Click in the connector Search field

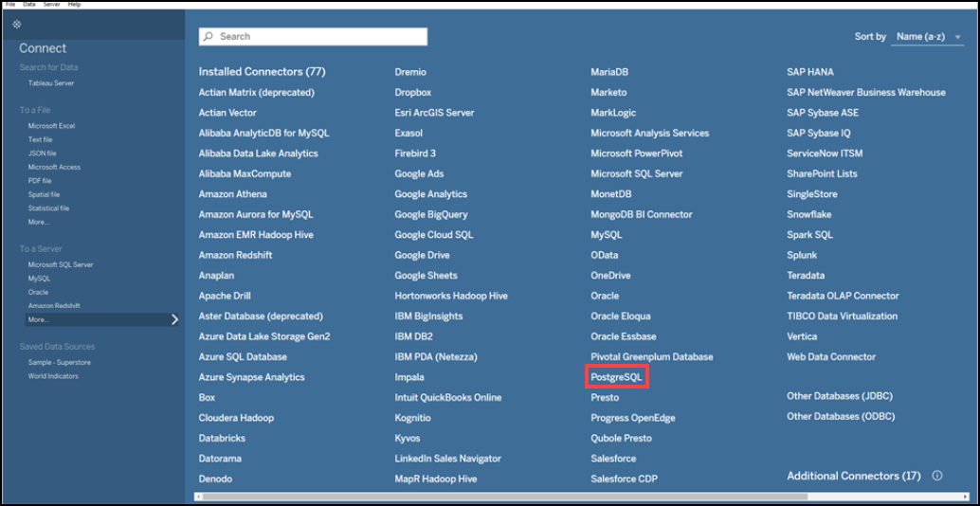313,37
